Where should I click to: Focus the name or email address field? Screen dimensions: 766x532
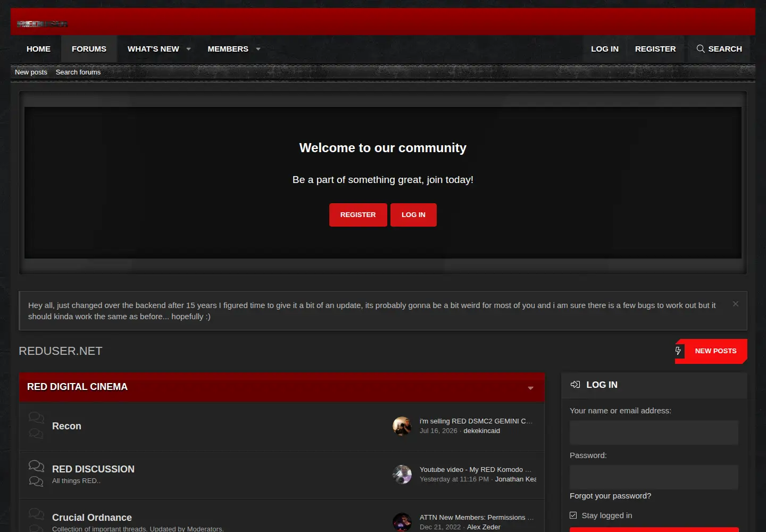click(x=654, y=433)
